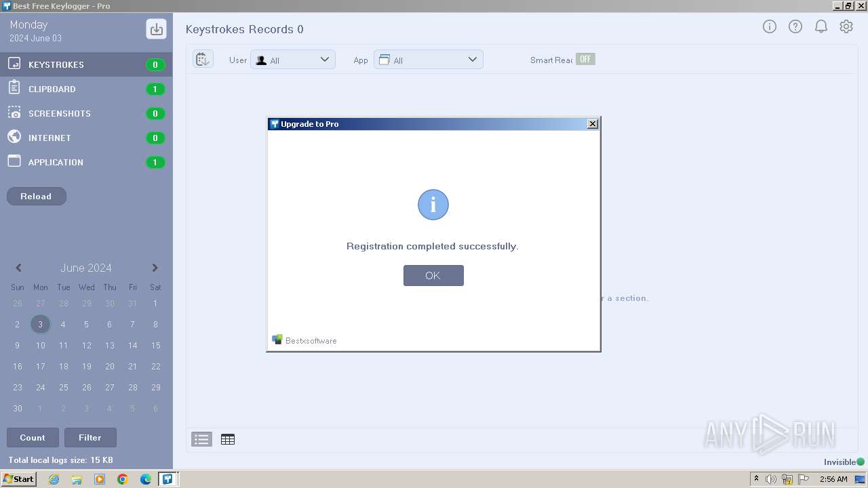The width and height of the screenshot is (868, 488).
Task: Toggle Smart Read OFF switch
Action: [585, 59]
